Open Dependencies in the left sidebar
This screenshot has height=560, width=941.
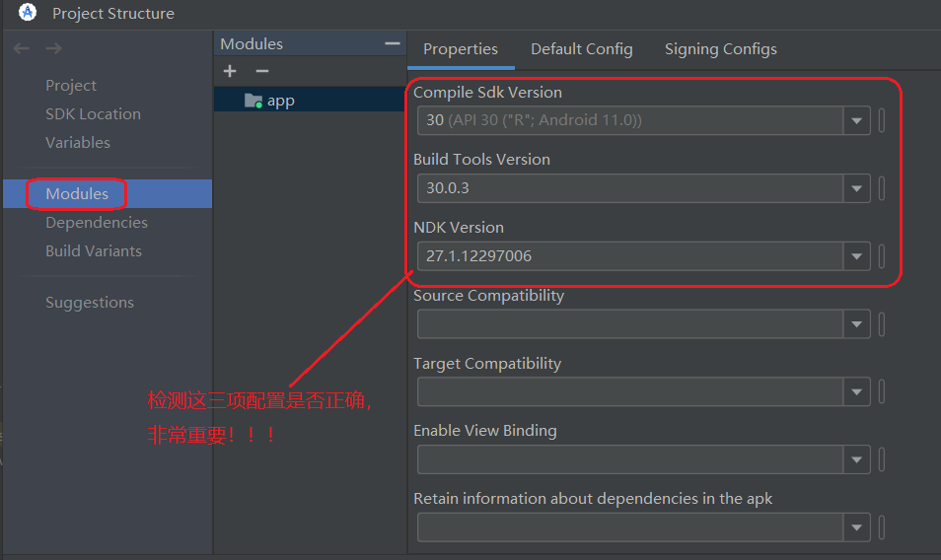point(96,223)
